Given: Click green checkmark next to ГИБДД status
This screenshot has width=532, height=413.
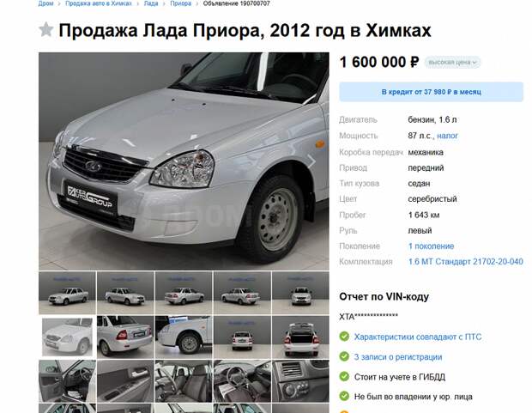Looking at the screenshot, I should (x=344, y=377).
